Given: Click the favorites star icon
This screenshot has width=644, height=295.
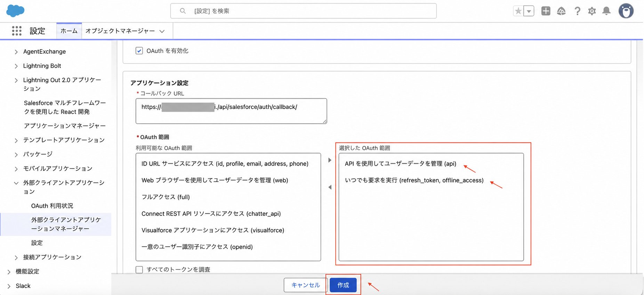Looking at the screenshot, I should tap(518, 11).
